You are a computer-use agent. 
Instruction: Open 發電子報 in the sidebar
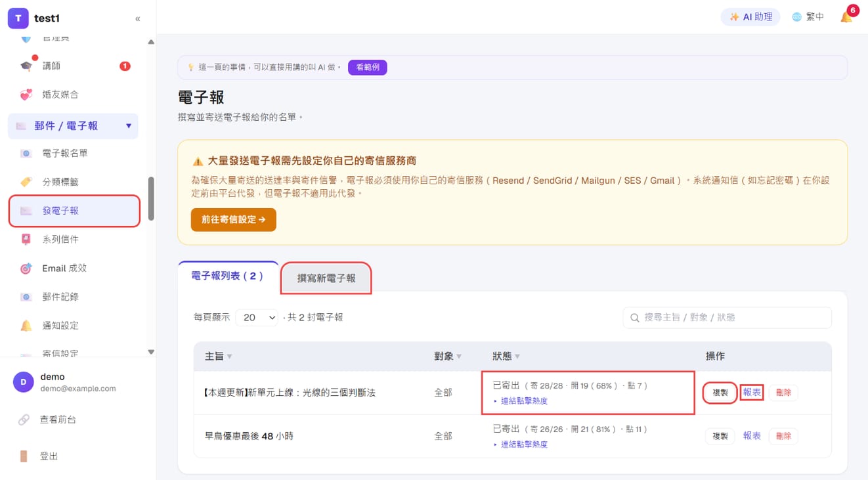coord(74,211)
